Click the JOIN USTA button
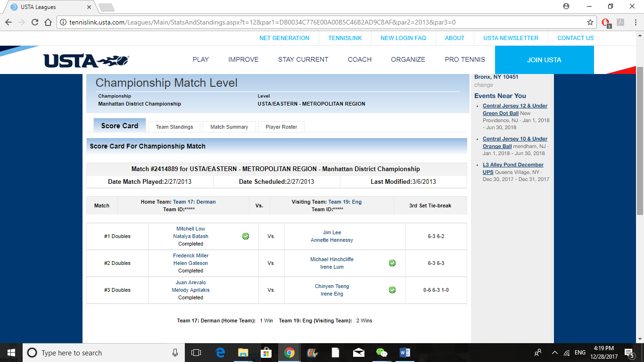 pyautogui.click(x=544, y=60)
